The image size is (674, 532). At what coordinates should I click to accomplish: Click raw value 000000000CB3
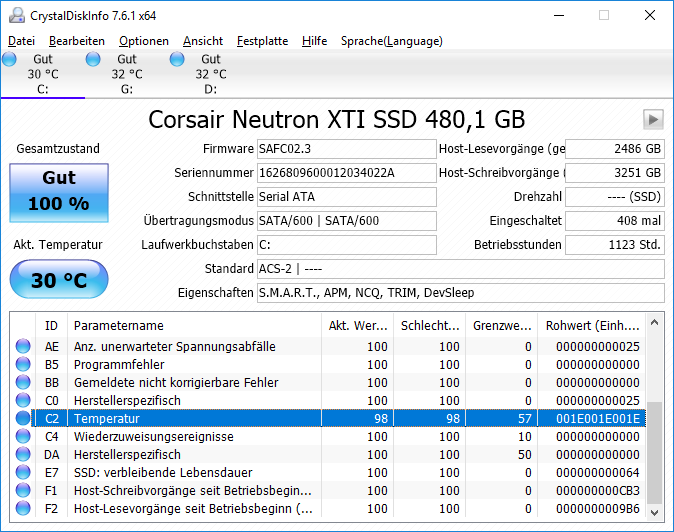597,490
